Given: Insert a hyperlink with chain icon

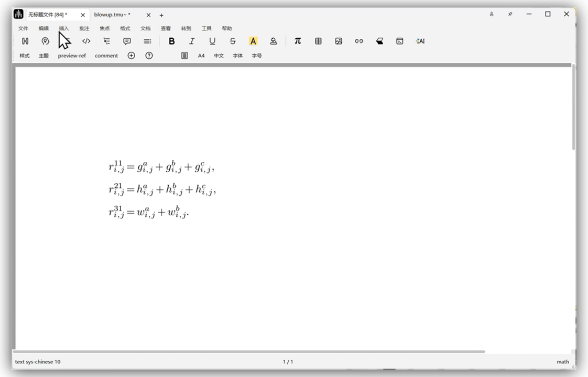Looking at the screenshot, I should [359, 41].
